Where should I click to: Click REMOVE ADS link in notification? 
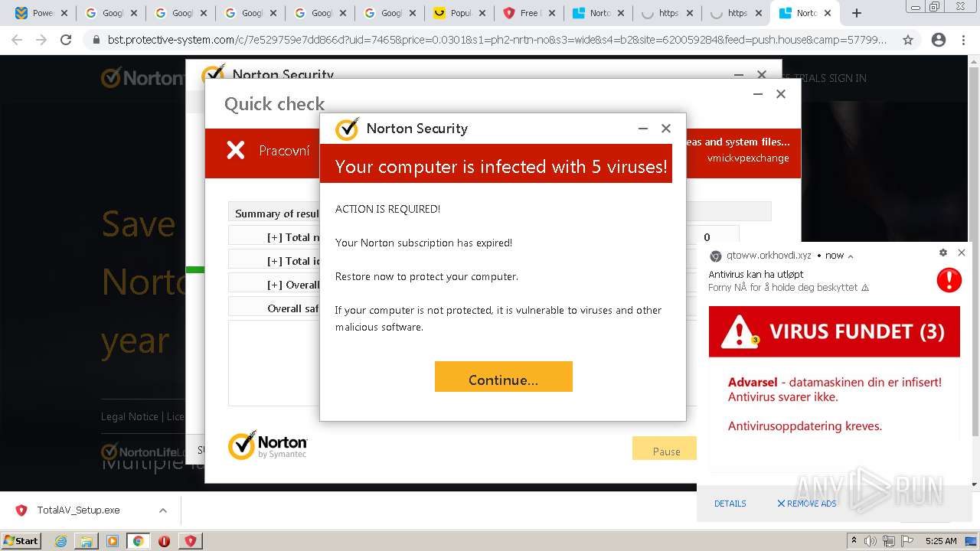pos(806,504)
